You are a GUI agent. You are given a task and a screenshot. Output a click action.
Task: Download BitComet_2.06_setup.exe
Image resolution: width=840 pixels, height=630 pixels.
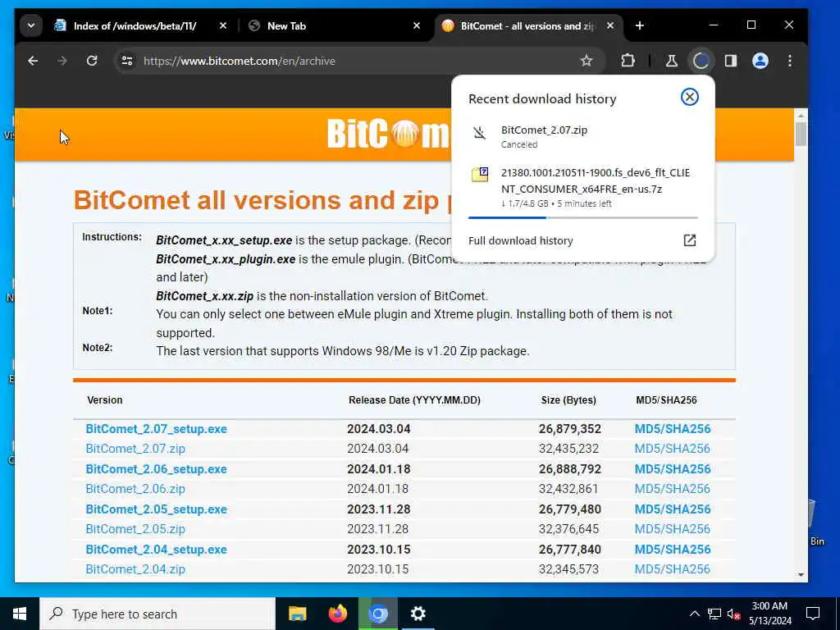[x=157, y=469]
